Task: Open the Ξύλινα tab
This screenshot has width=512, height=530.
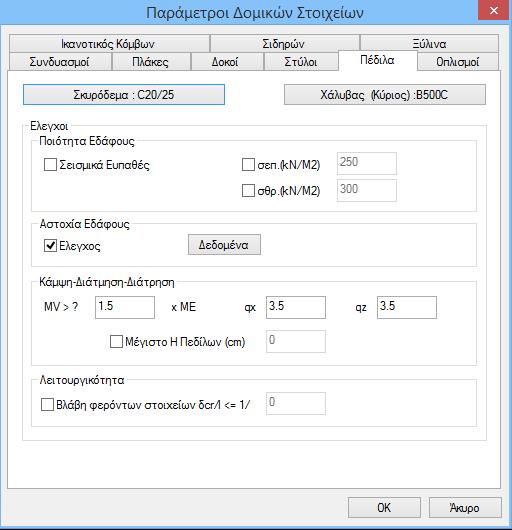Action: (x=429, y=44)
